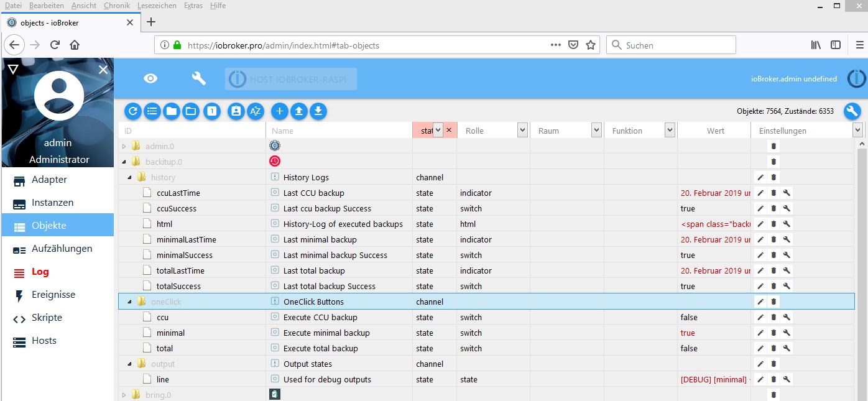The image size is (868, 401).
Task: Edit the ccu switch object with pencil icon
Action: [760, 317]
